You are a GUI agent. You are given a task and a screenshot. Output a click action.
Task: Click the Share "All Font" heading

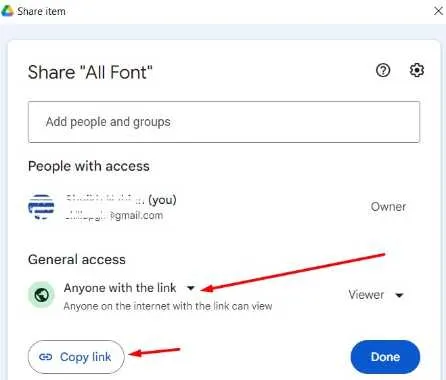90,72
